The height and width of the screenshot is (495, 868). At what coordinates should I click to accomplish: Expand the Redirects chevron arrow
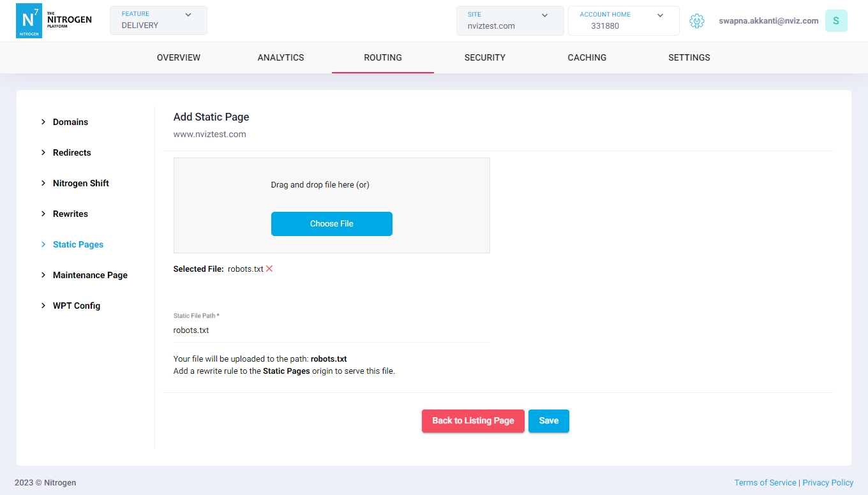point(43,152)
